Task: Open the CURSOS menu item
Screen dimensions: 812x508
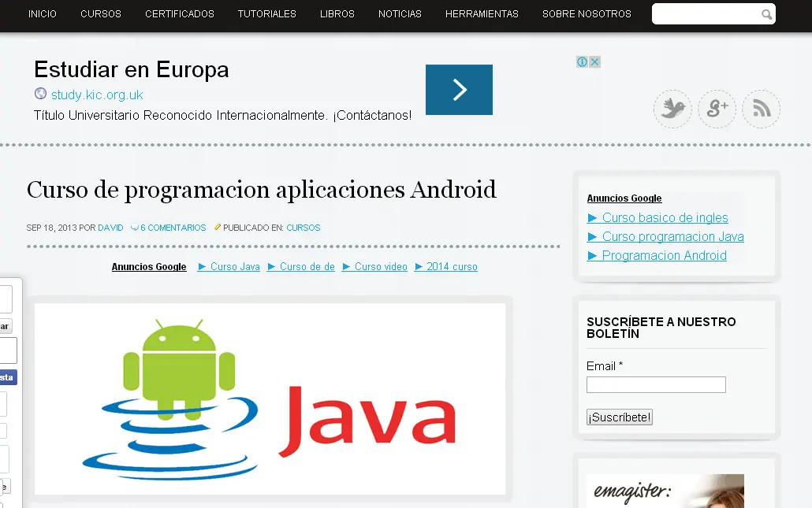Action: coord(100,14)
